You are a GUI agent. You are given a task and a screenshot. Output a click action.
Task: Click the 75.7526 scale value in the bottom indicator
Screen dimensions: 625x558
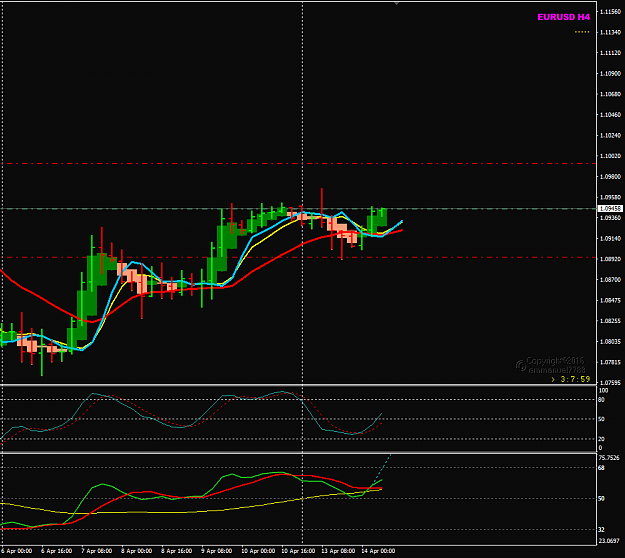(x=609, y=458)
